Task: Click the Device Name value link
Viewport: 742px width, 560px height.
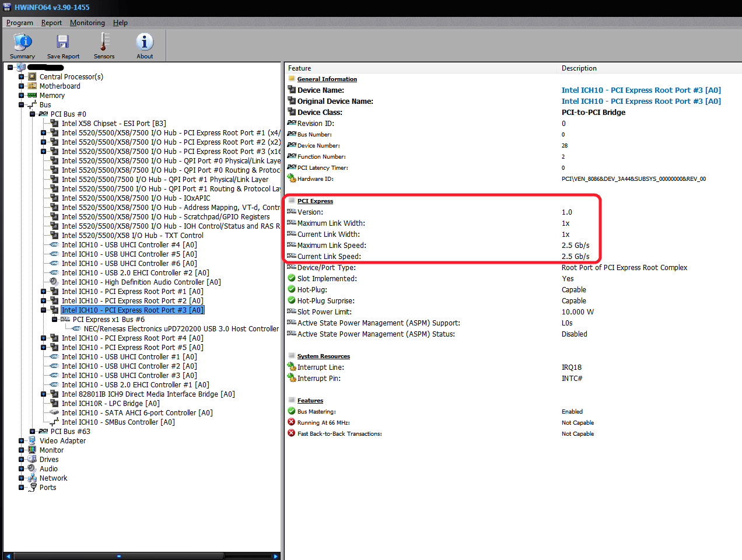Action: point(641,90)
